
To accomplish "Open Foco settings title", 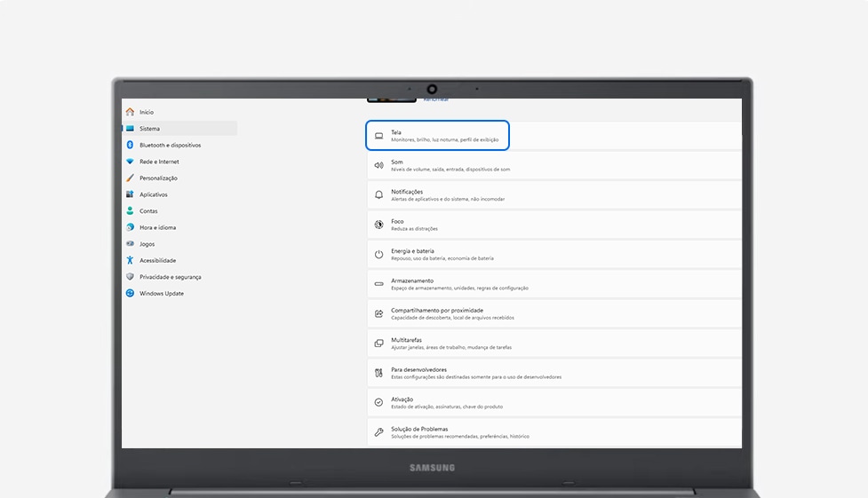I will click(x=397, y=221).
